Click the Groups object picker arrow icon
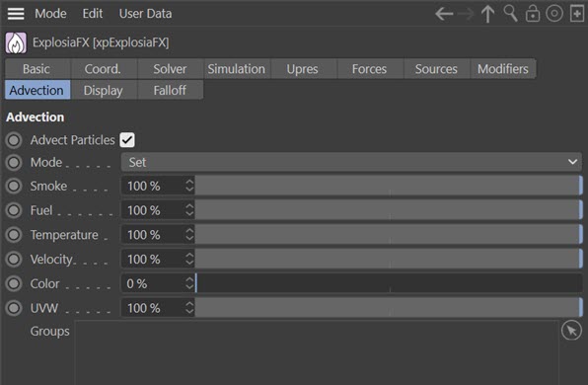The height and width of the screenshot is (385, 588). [571, 331]
